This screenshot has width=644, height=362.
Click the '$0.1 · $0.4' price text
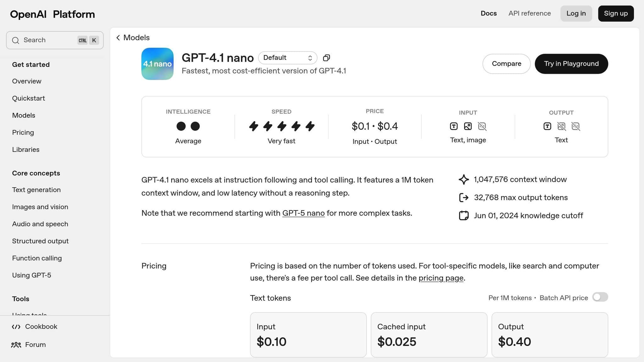[375, 126]
